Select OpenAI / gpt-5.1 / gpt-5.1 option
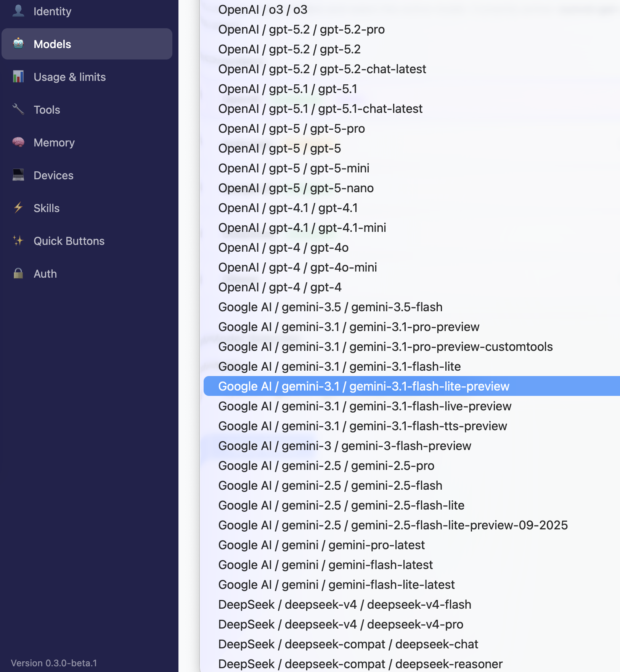This screenshot has width=620, height=672. coord(412,89)
